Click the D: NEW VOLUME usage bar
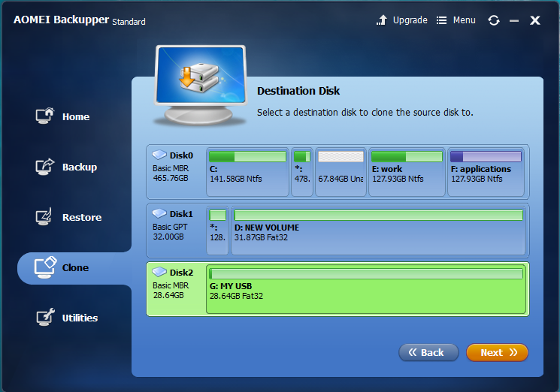This screenshot has height=392, width=560. pos(379,215)
